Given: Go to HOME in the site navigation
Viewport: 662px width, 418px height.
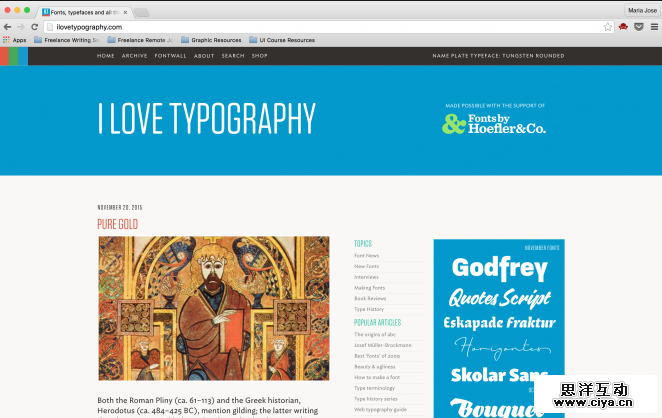Looking at the screenshot, I should coord(106,56).
